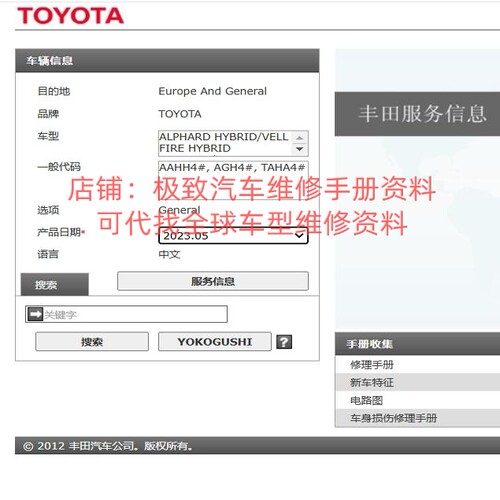Screen dimensions: 500x500
Task: Select ALPHARD HYBRID/VELLFIRE HYBRID model box
Action: pos(233,143)
